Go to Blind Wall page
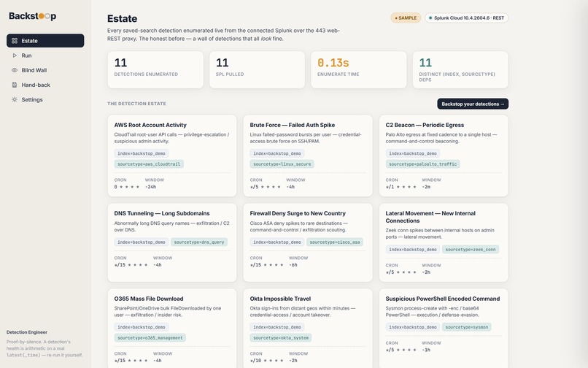Screen dimensions: 588x368 pyautogui.click(x=45, y=70)
